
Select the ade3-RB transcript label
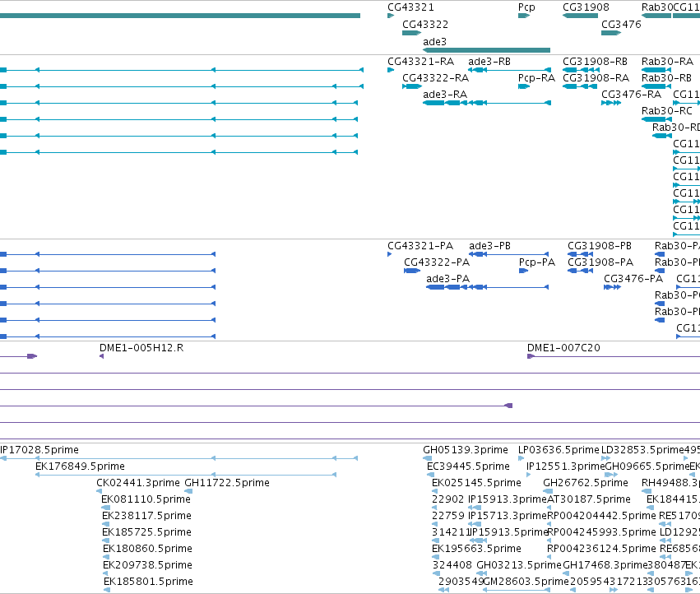click(489, 62)
